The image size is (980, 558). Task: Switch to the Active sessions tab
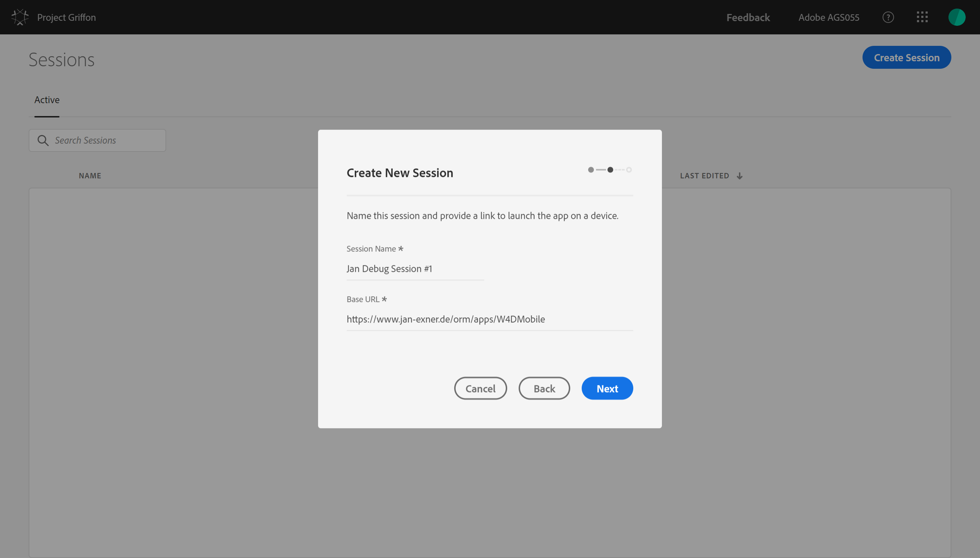tap(47, 100)
